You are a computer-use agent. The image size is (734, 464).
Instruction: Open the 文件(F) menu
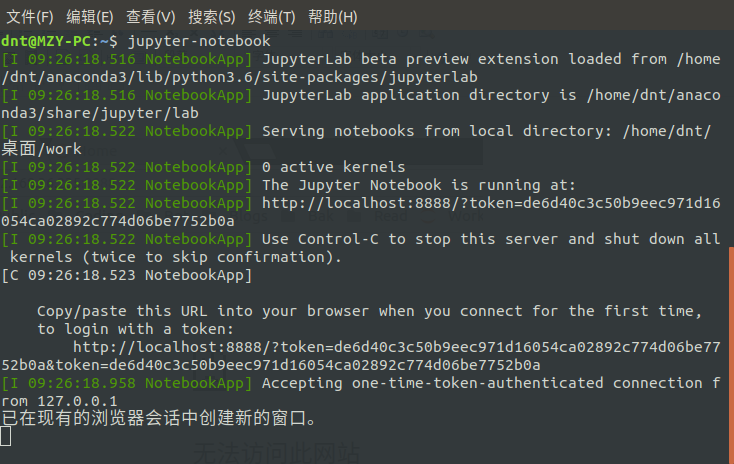[x=30, y=17]
